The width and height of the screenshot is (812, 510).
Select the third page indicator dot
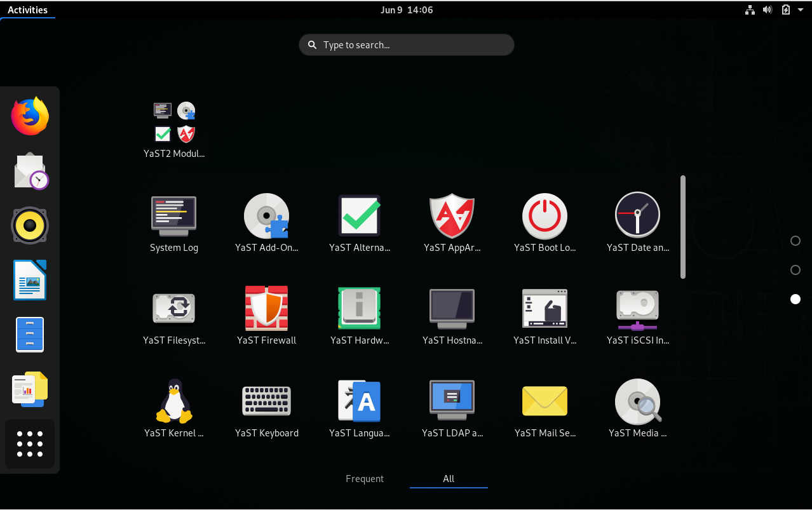(x=795, y=299)
